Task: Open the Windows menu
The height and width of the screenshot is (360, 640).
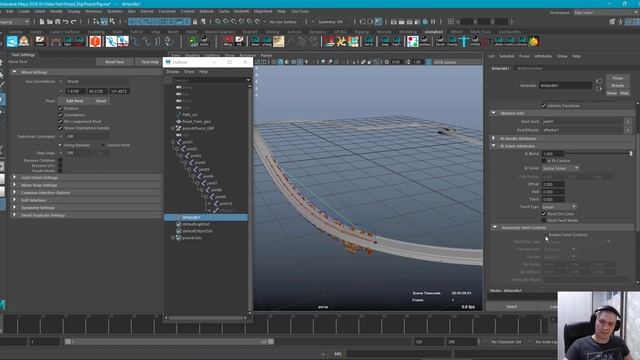Action: coord(94,11)
